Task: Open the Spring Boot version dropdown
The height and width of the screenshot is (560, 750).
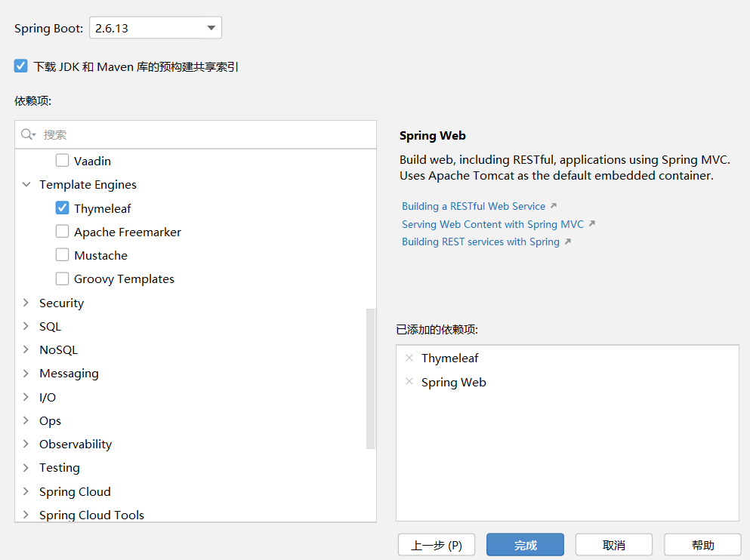Action: (x=156, y=28)
